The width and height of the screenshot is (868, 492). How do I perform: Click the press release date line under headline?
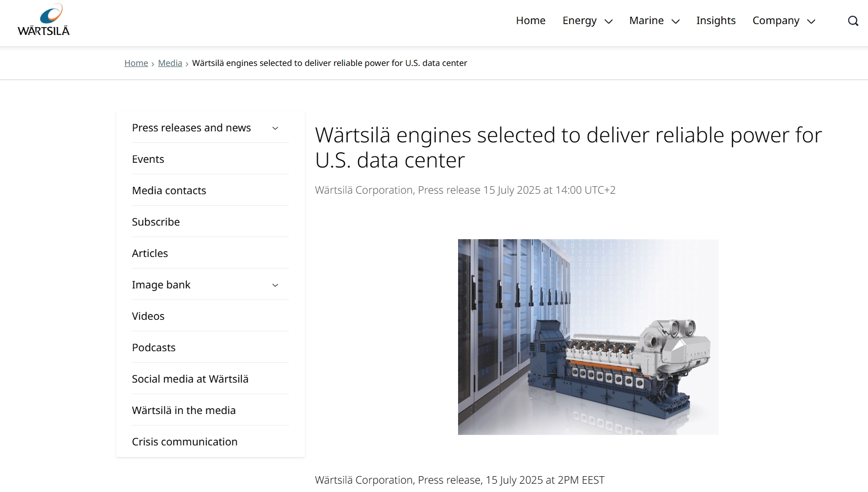465,190
